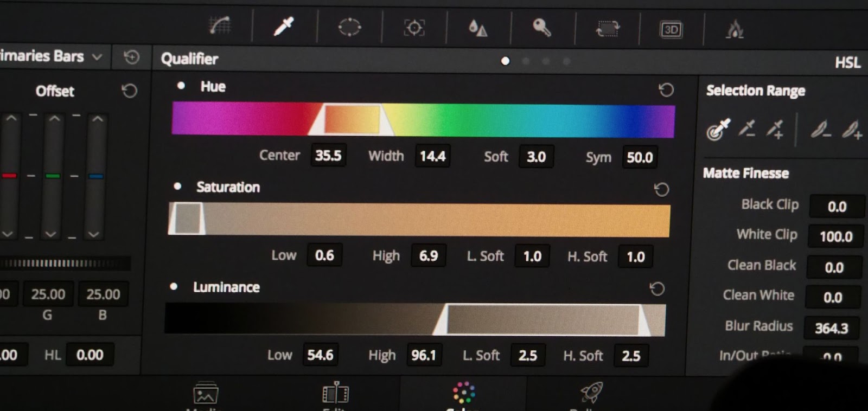
Task: Click the HL value 0.00 field
Action: (x=90, y=355)
